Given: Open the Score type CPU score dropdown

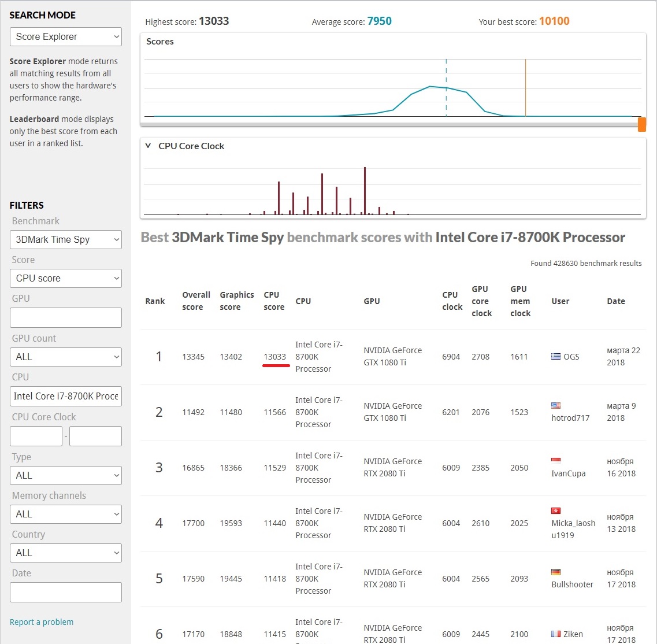Looking at the screenshot, I should [66, 278].
